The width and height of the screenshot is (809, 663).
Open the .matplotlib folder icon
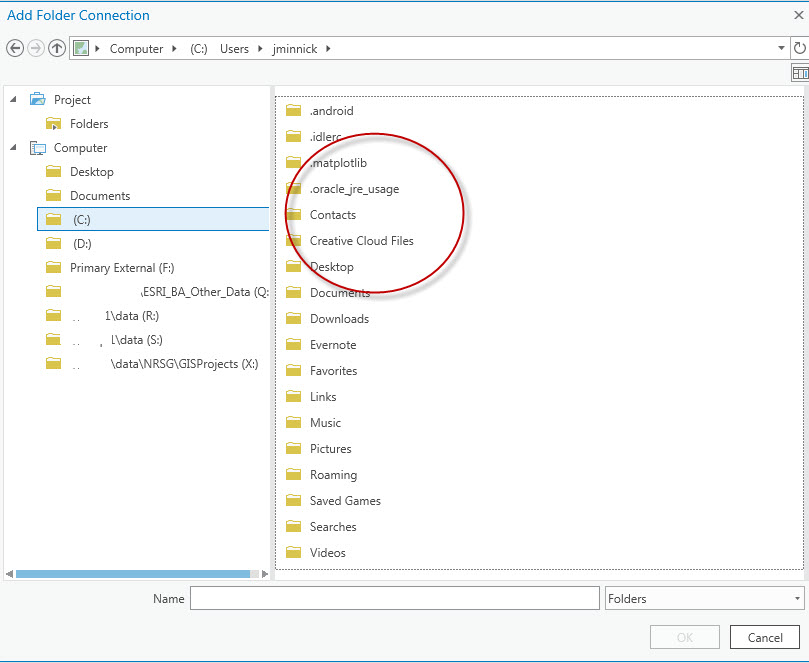(295, 162)
